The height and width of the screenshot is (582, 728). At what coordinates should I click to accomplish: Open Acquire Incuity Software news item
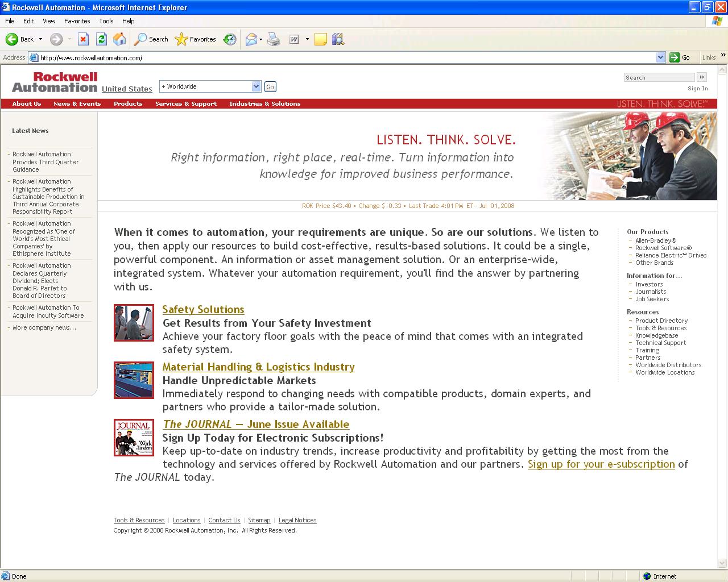pos(48,311)
